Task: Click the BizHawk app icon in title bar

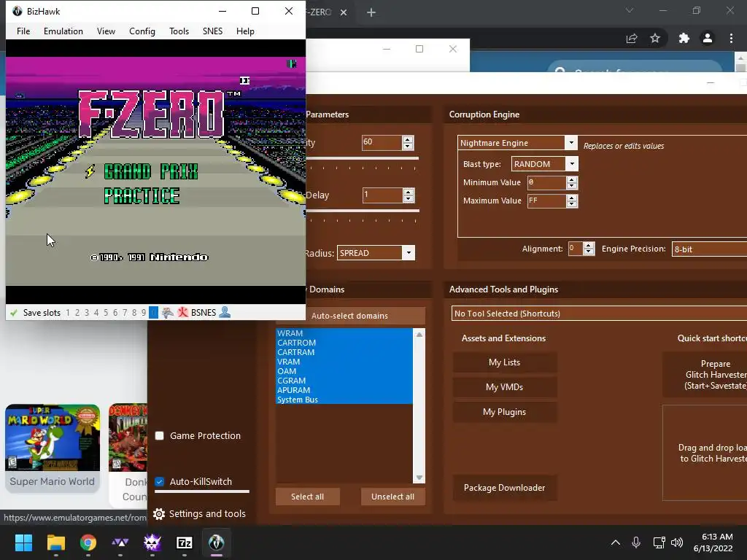Action: 18,11
